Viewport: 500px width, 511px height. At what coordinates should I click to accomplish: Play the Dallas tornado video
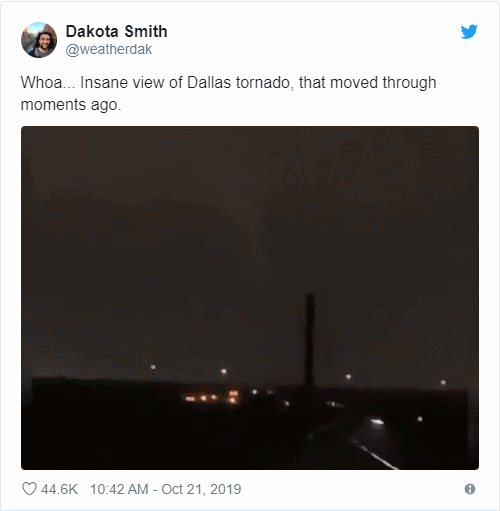[250, 298]
